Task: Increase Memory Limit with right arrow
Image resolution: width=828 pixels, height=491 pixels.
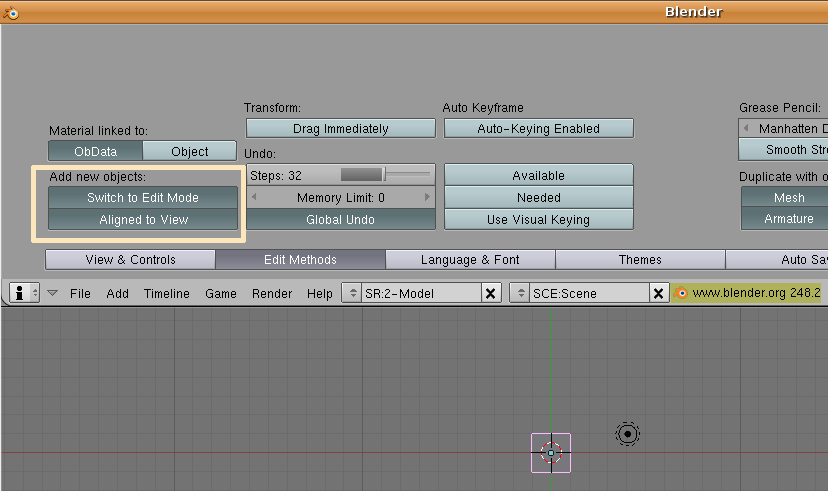Action: 427,197
